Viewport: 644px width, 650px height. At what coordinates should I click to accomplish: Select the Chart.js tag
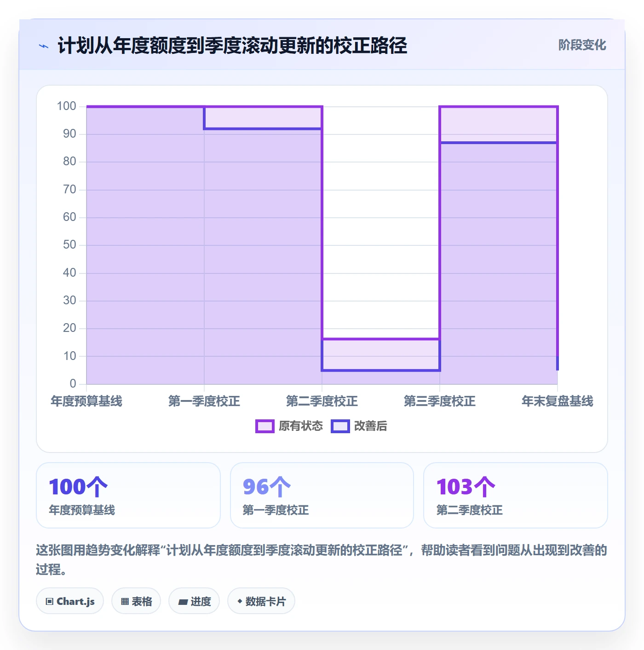coord(70,601)
